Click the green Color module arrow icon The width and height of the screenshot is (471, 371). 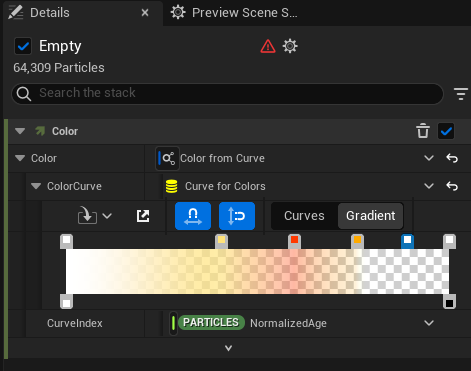pyautogui.click(x=40, y=131)
